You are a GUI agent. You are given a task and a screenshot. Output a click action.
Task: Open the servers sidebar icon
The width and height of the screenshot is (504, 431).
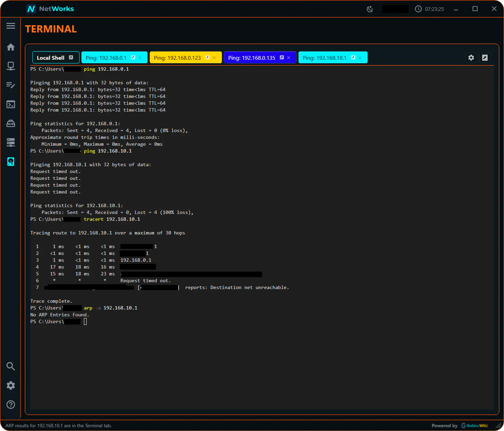click(x=11, y=142)
